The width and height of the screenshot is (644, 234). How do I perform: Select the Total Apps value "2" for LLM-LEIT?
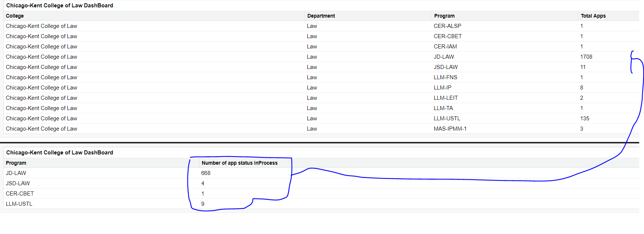(x=582, y=98)
